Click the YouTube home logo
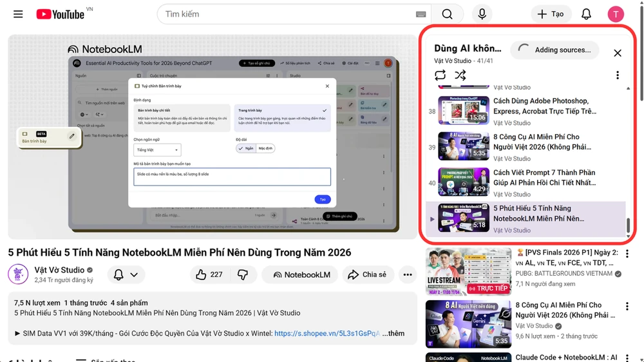 click(x=61, y=14)
